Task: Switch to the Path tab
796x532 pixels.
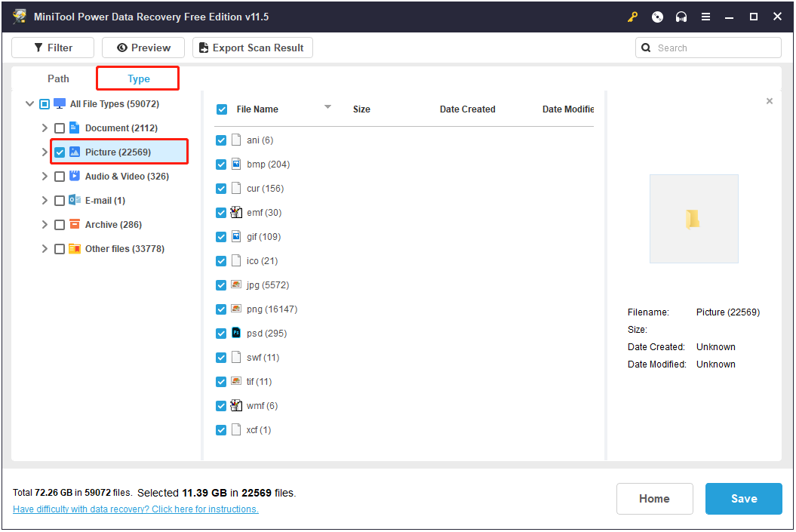Action: (58, 78)
